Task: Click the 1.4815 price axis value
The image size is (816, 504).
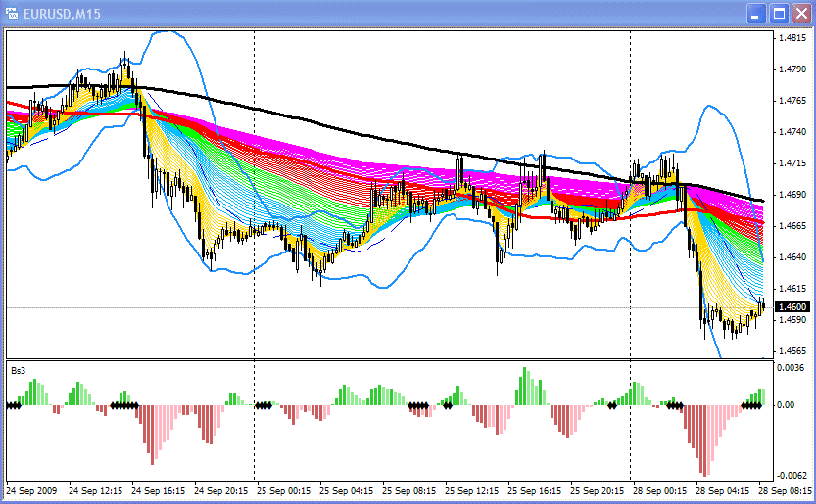Action: [792, 38]
